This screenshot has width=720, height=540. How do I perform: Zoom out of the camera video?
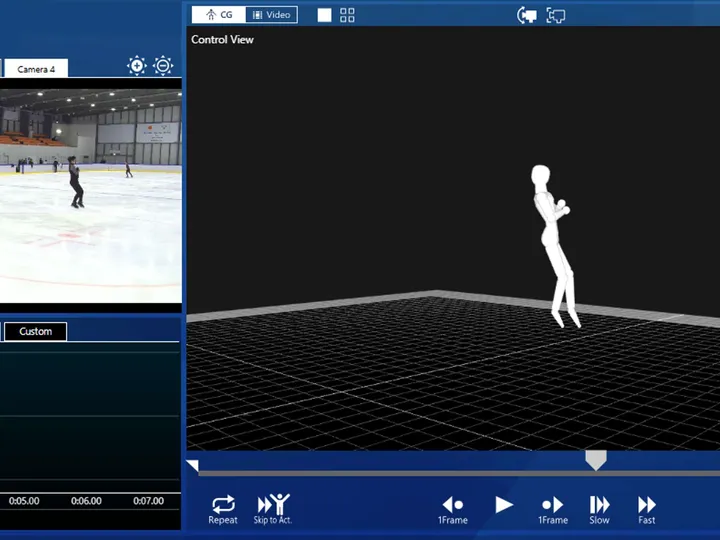click(163, 66)
